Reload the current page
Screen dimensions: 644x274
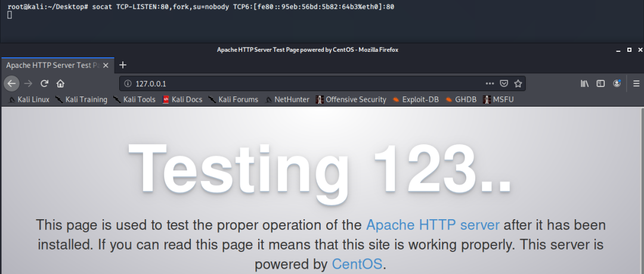coord(44,83)
